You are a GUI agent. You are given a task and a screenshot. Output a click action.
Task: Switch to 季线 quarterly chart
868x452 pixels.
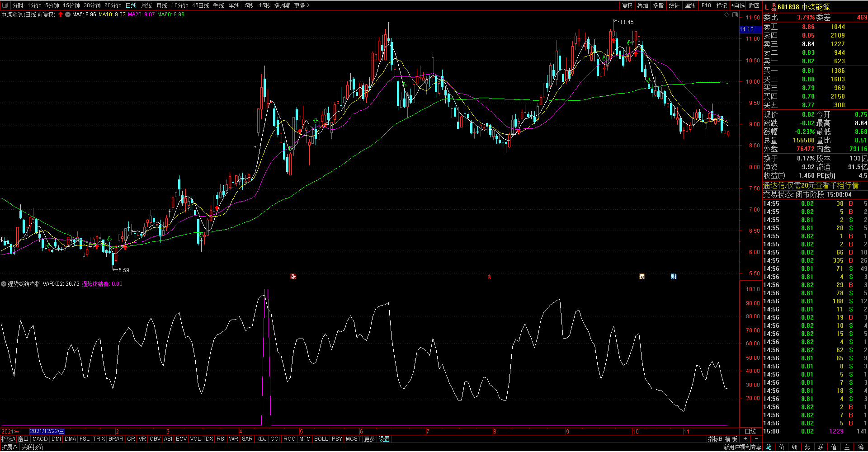(219, 5)
